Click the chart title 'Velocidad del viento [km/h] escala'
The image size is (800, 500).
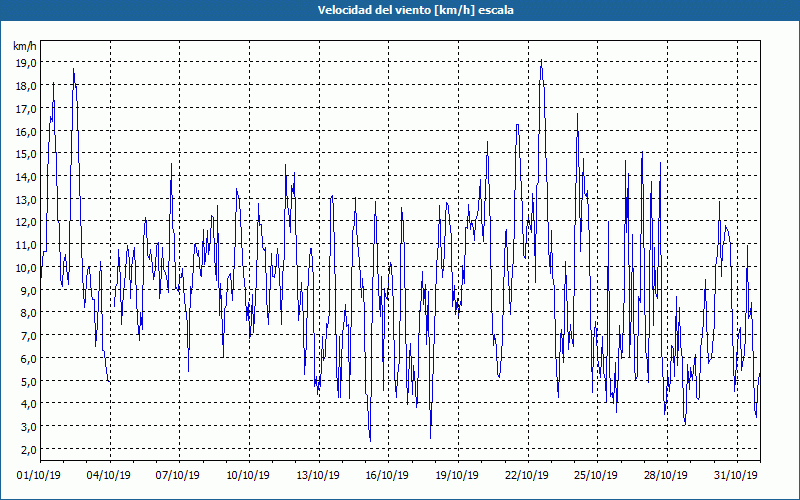(x=415, y=10)
